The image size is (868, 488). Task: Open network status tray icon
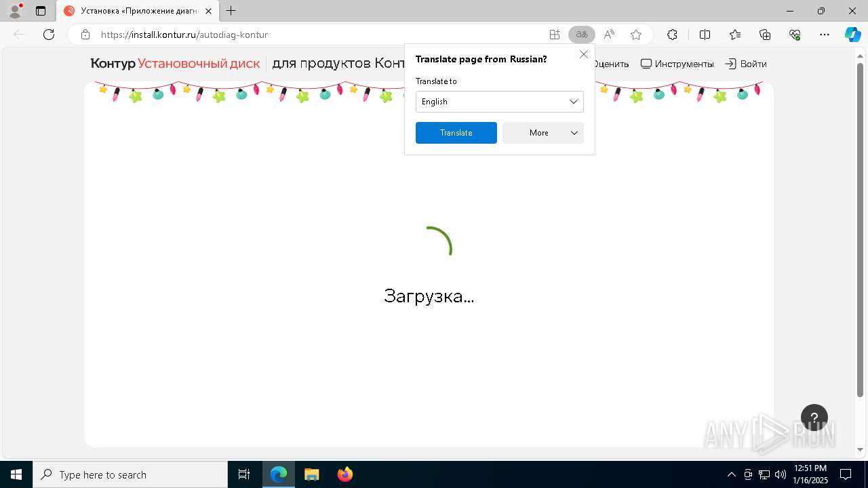tap(764, 474)
